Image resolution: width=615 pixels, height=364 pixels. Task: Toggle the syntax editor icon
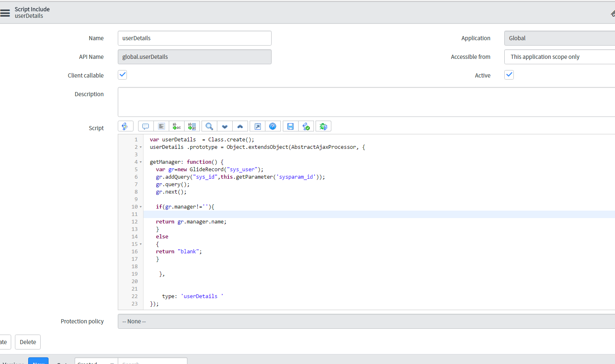pyautogui.click(x=125, y=126)
